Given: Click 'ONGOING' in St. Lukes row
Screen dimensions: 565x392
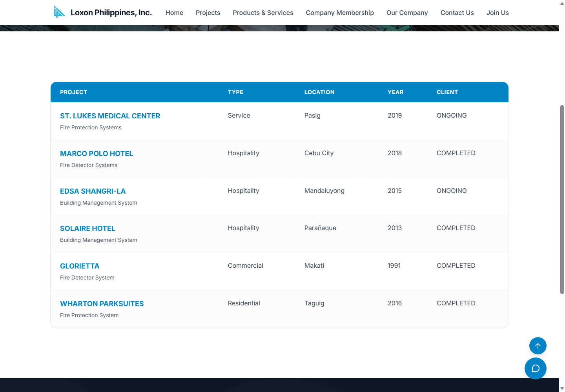Looking at the screenshot, I should 452,115.
